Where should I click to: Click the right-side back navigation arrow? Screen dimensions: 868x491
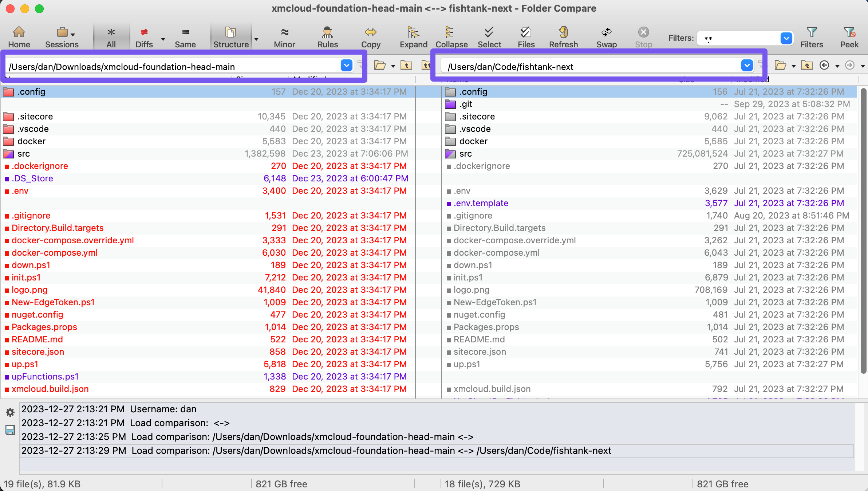point(824,65)
